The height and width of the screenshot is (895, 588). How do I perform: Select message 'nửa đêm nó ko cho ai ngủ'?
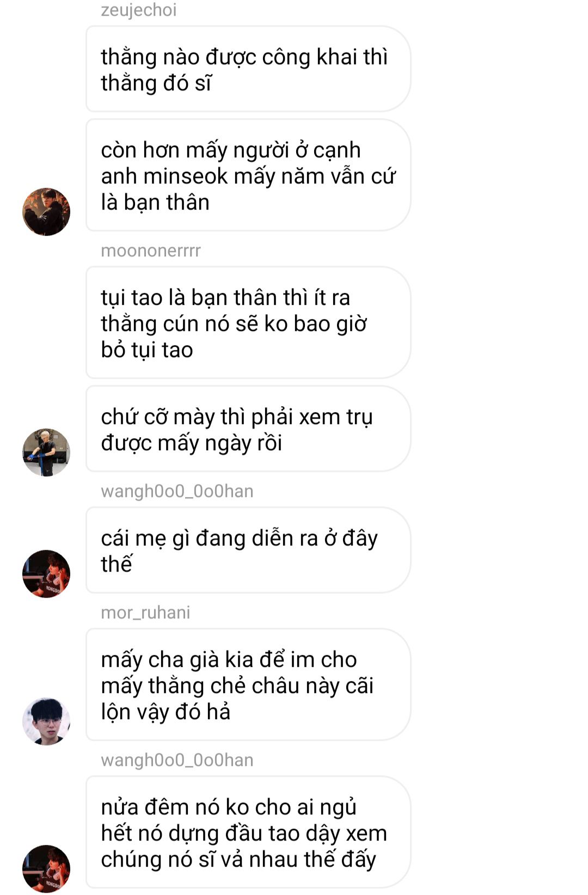tap(248, 832)
